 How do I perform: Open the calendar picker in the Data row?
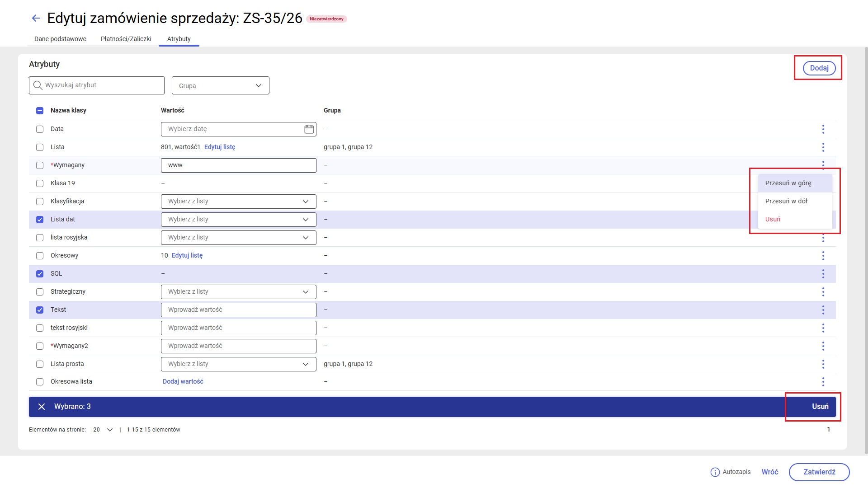309,129
